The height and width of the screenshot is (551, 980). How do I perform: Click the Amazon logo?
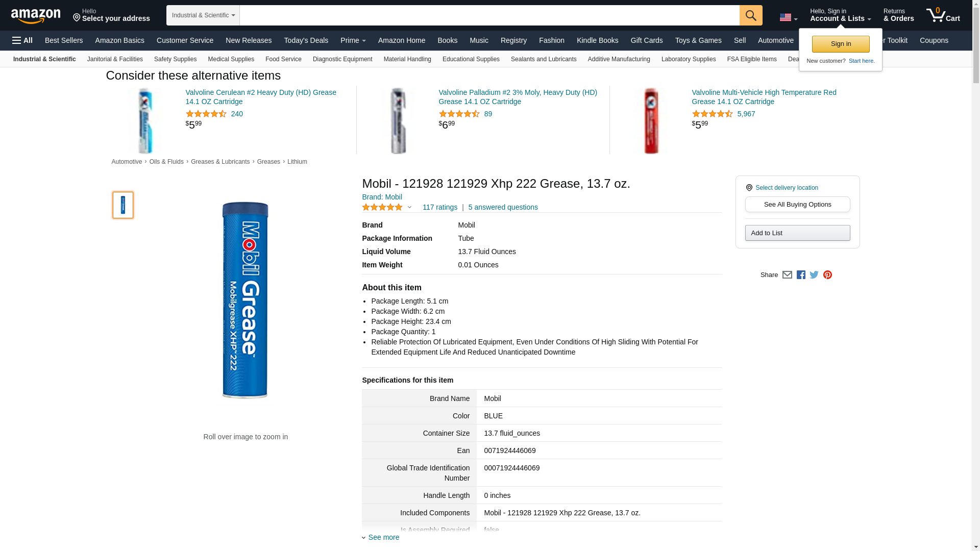click(36, 16)
